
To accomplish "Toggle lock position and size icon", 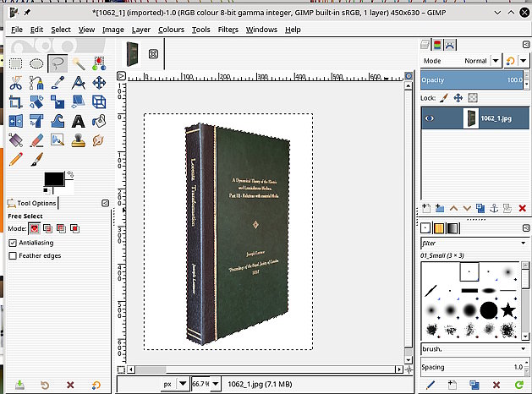I will tap(458, 98).
